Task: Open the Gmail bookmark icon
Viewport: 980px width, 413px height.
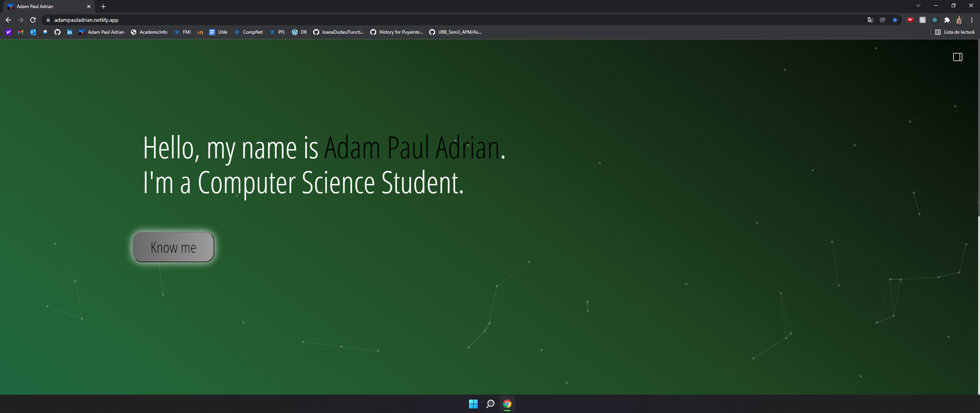Action: click(20, 32)
